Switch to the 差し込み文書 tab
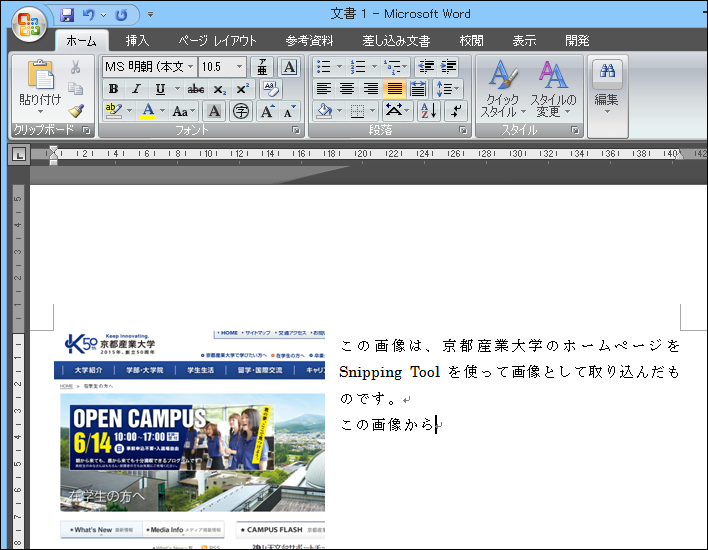 [x=396, y=41]
